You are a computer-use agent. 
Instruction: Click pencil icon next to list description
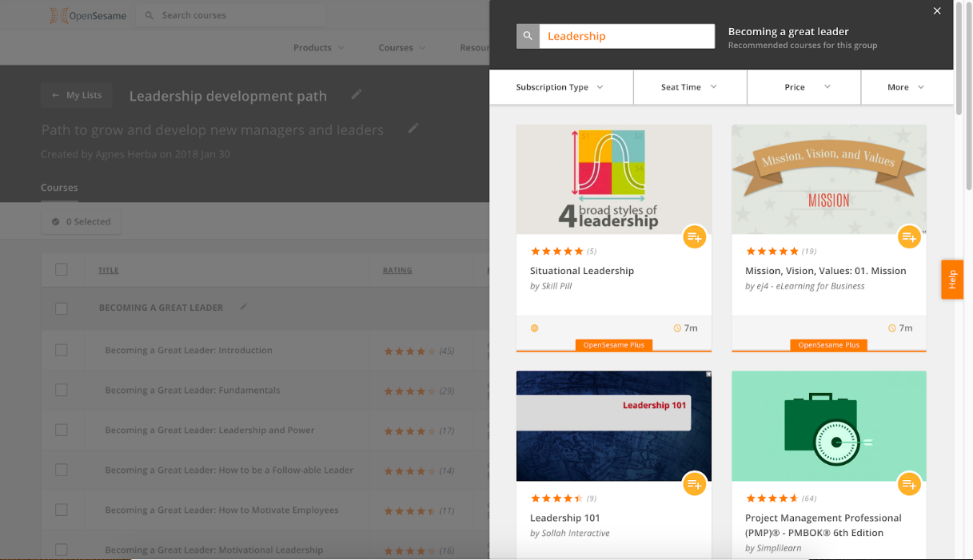[x=413, y=129]
